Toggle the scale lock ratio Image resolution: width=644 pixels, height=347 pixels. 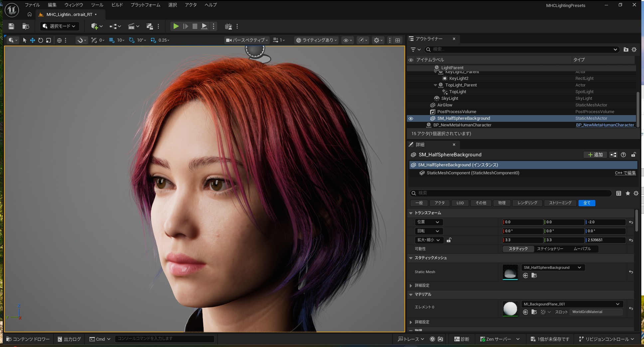(x=449, y=240)
